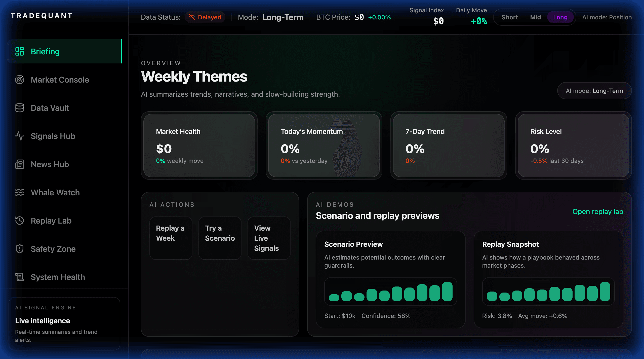Open Replay Lab from the sidebar
Image resolution: width=644 pixels, height=359 pixels.
pyautogui.click(x=51, y=221)
